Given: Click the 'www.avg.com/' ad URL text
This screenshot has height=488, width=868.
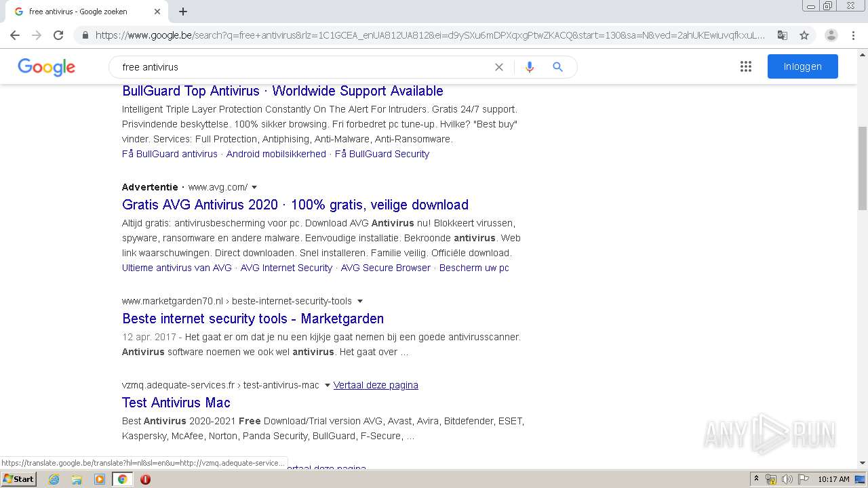Looking at the screenshot, I should coord(218,187).
